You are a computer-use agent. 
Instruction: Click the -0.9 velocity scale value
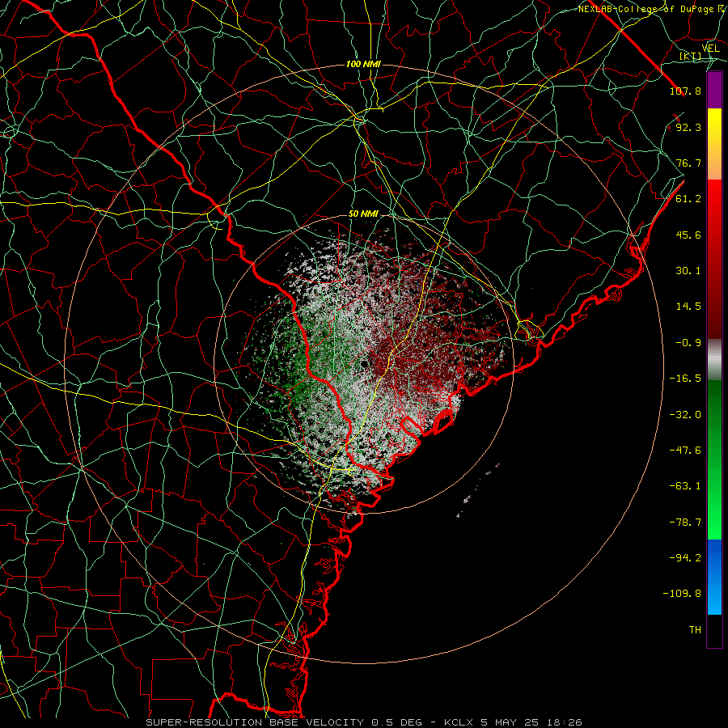pos(688,343)
